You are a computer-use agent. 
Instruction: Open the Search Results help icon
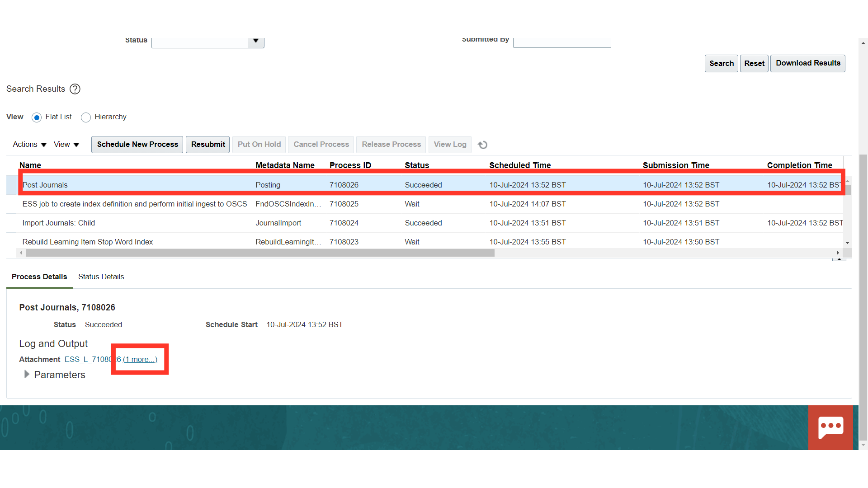[x=75, y=89]
